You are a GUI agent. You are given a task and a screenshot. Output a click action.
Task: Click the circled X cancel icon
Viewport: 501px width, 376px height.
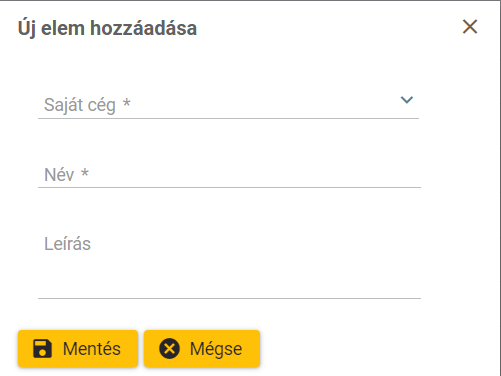169,349
